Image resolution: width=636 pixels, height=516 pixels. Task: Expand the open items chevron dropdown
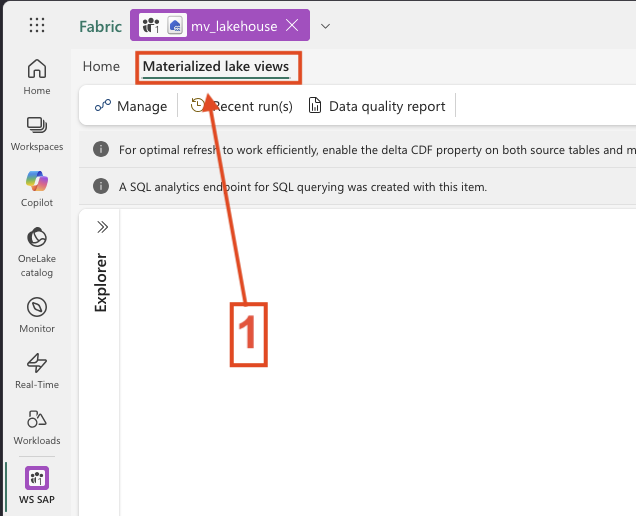click(x=325, y=25)
